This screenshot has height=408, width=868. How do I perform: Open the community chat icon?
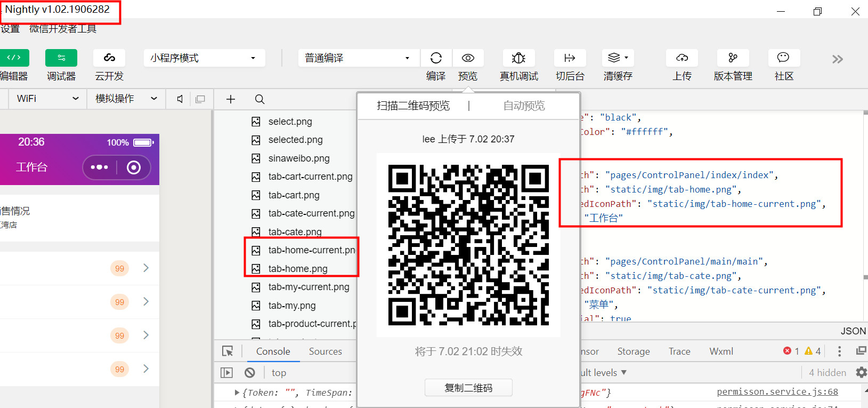coord(783,58)
